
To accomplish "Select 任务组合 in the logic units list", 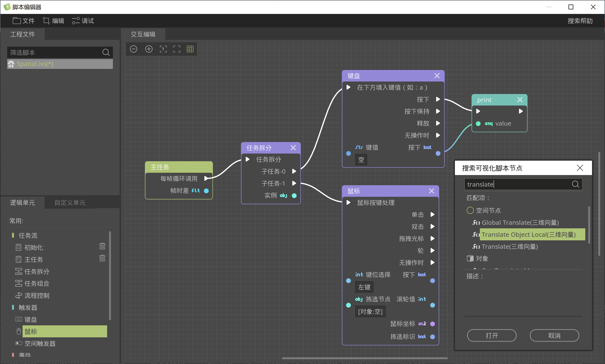I will (x=37, y=284).
